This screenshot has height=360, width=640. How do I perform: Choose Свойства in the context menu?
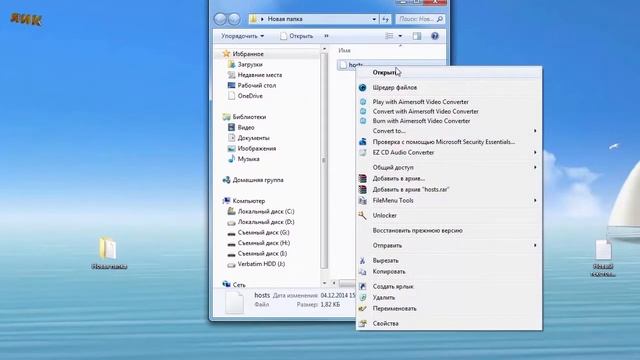point(449,323)
